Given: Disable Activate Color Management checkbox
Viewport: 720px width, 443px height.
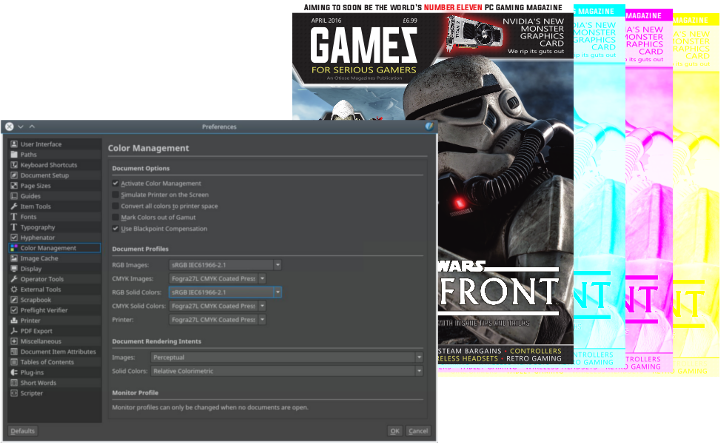Looking at the screenshot, I should 116,183.
